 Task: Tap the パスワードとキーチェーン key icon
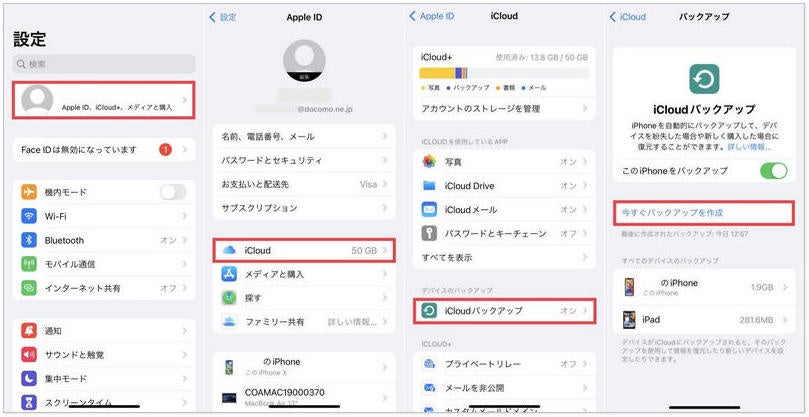[x=429, y=233]
